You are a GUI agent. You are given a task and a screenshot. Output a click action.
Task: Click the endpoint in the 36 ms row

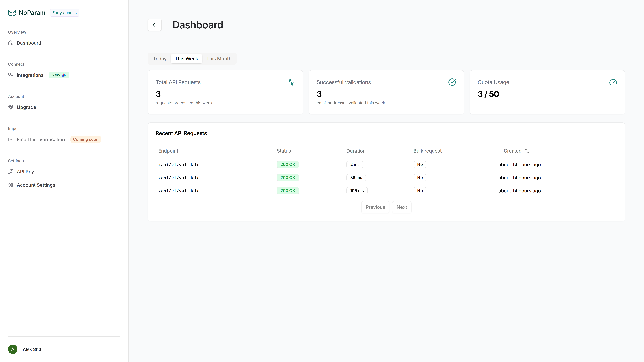click(x=179, y=178)
